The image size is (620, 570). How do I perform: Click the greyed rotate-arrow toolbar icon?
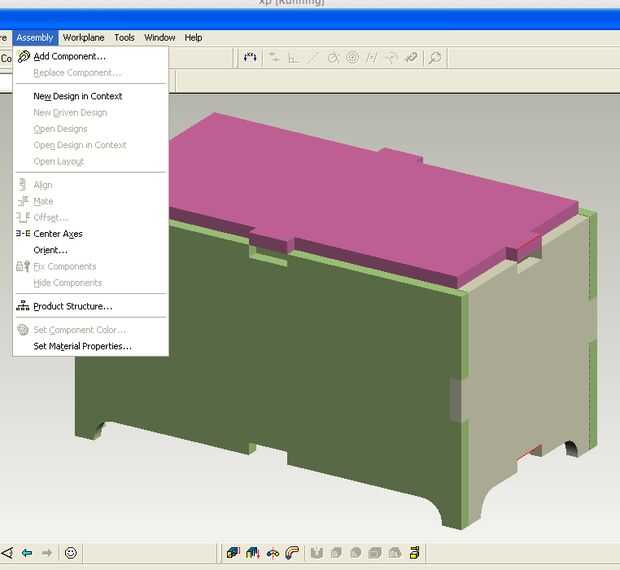tap(391, 58)
